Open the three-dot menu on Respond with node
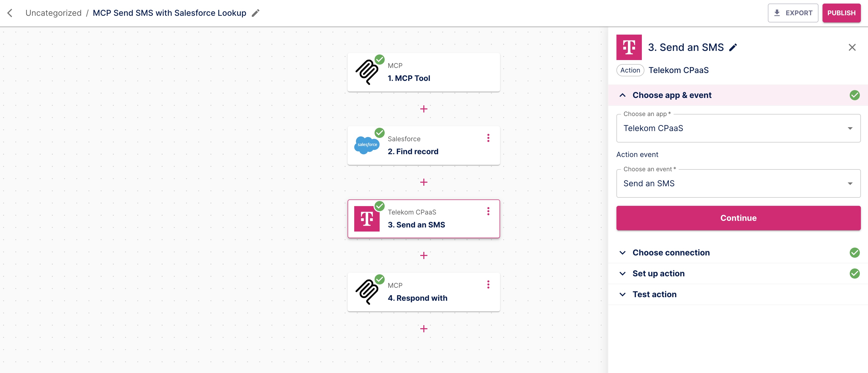The height and width of the screenshot is (373, 868). click(x=488, y=285)
